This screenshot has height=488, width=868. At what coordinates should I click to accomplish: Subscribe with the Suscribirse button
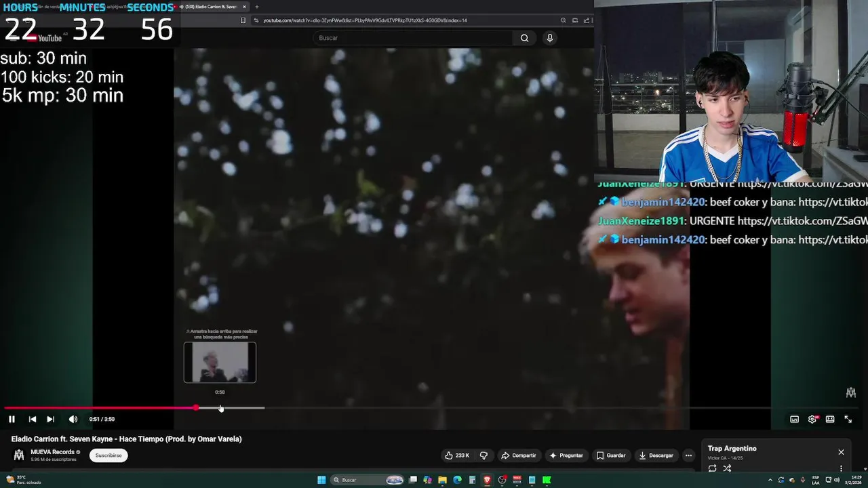108,455
